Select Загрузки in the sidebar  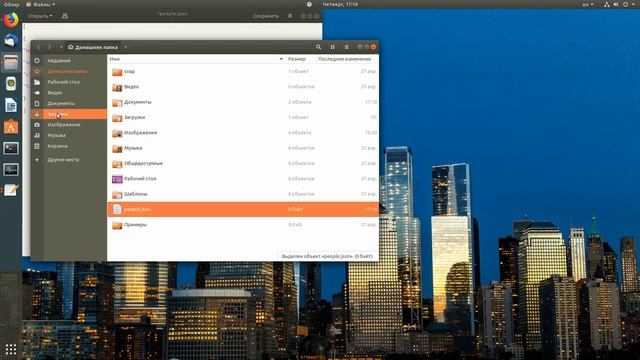(x=69, y=114)
